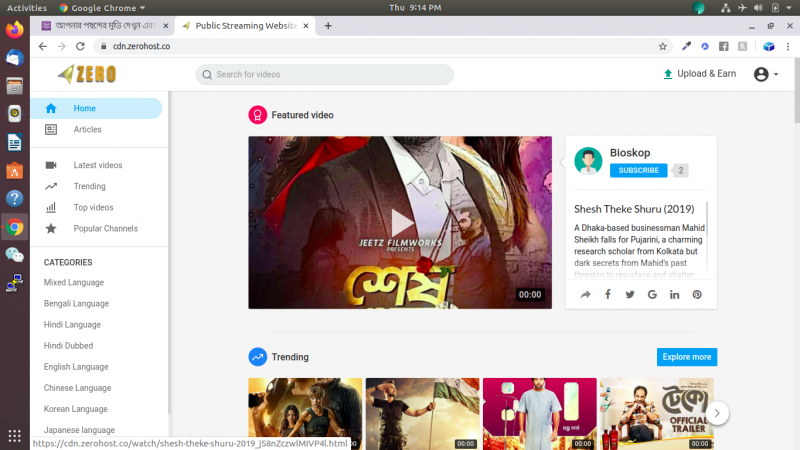The image size is (800, 450).
Task: Open the Google Chrome app menu
Action: point(102,8)
